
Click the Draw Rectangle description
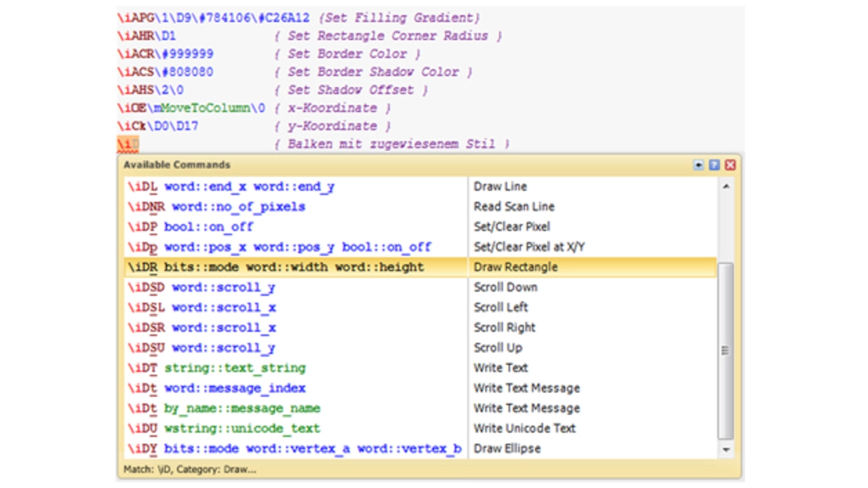(515, 267)
